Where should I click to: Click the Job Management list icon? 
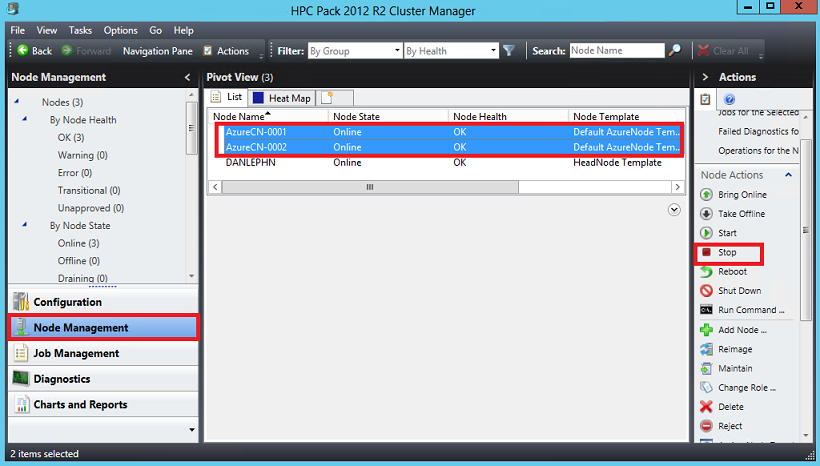tap(21, 353)
